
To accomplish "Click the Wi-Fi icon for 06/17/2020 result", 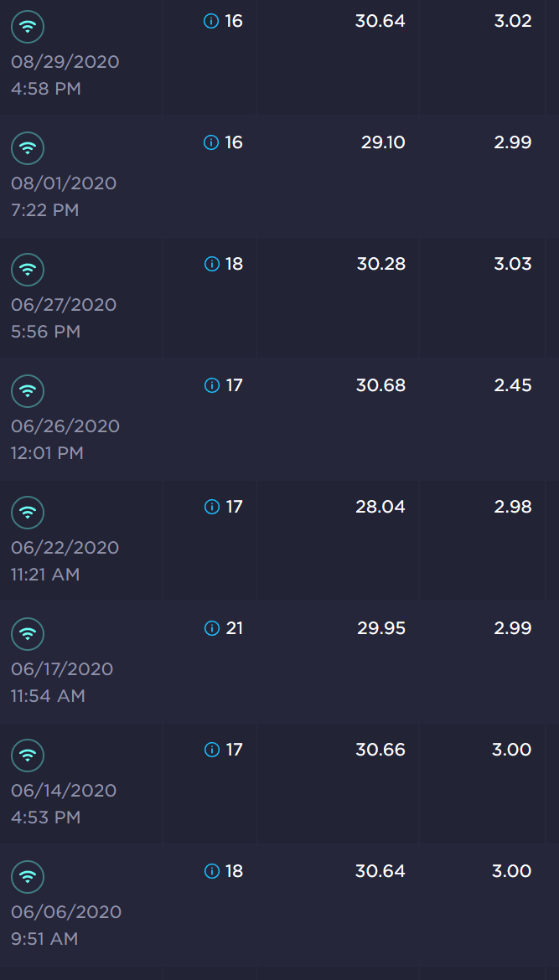I will [x=28, y=634].
